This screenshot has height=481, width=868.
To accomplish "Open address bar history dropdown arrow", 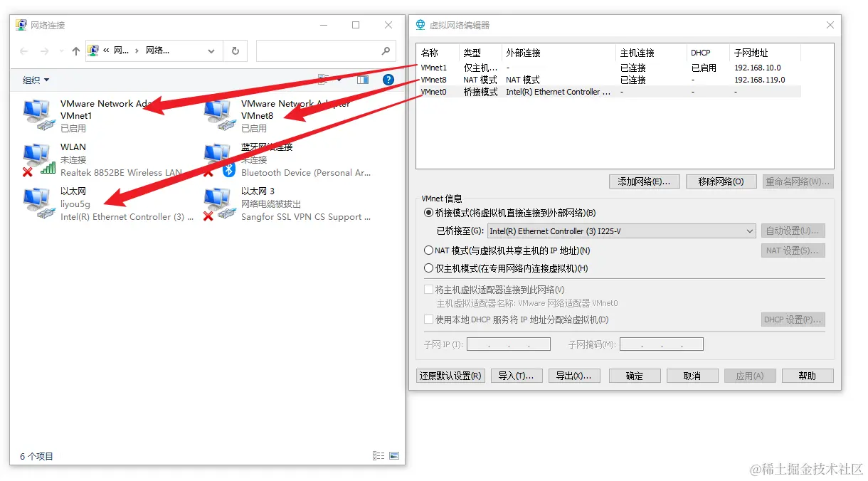I will coord(211,51).
